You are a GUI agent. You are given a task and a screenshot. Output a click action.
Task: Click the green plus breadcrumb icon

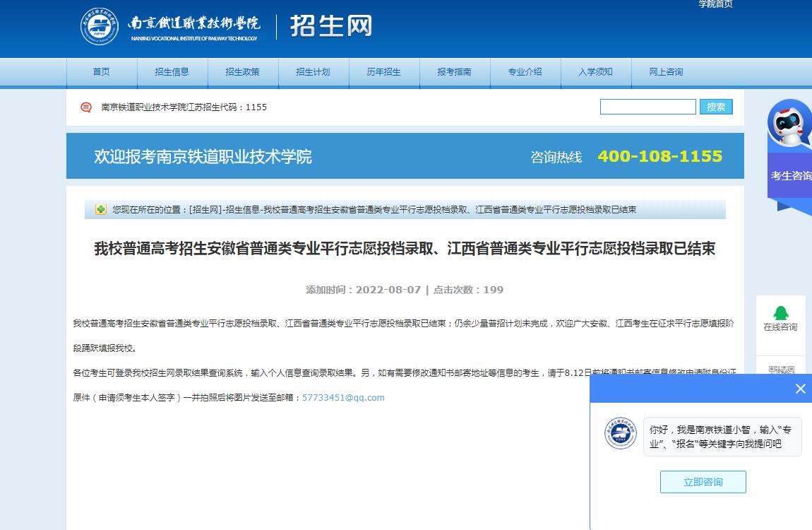click(101, 209)
